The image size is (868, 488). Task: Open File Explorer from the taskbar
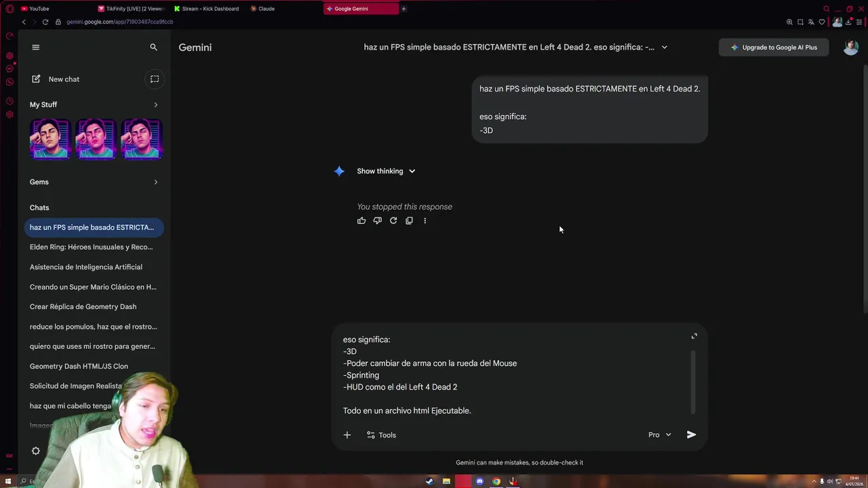446,481
